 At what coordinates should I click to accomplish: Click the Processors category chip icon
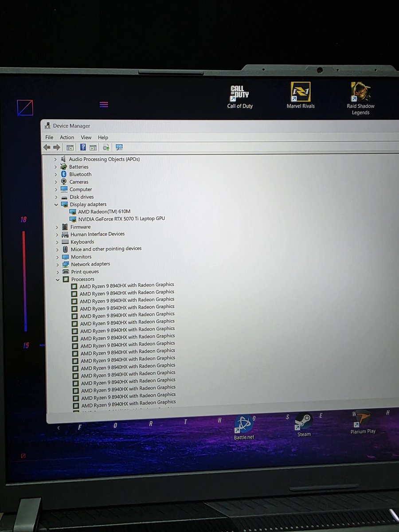coord(66,279)
